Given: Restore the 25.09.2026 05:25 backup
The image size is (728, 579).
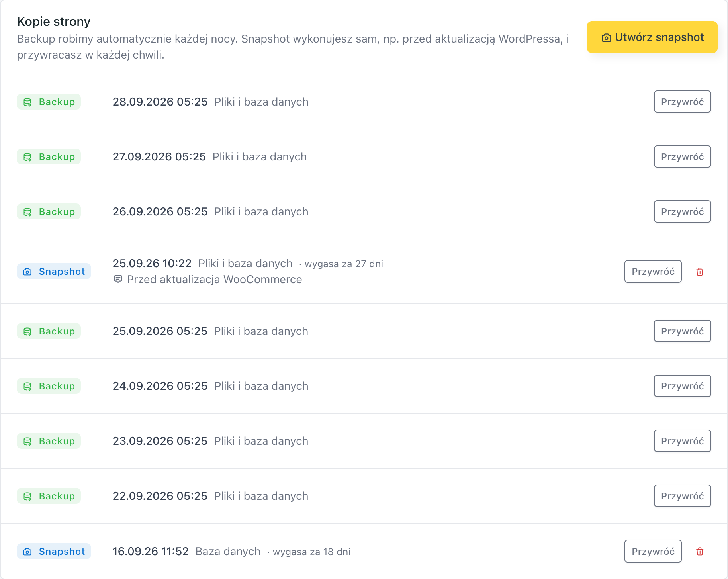Looking at the screenshot, I should click(x=682, y=331).
